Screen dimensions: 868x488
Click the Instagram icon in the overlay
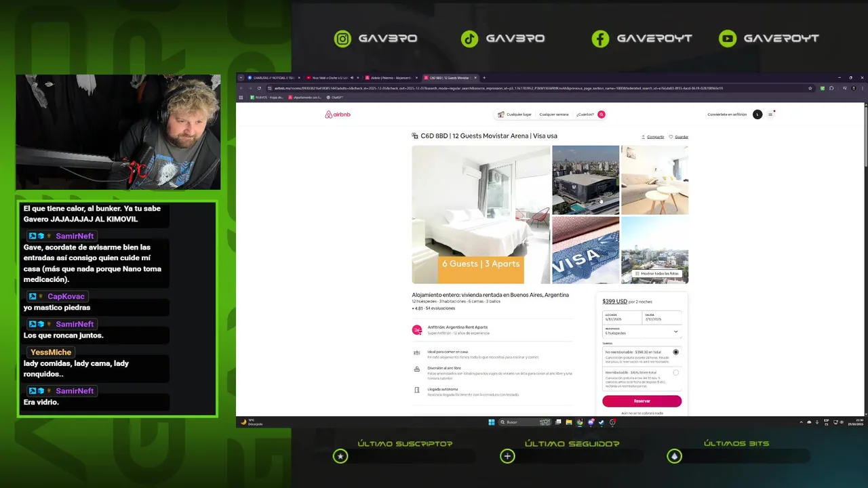343,39
